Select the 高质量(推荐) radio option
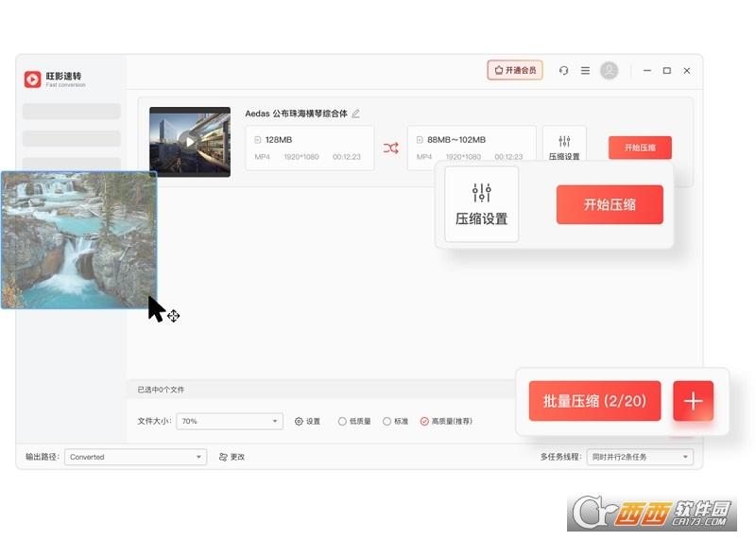The width and height of the screenshot is (756, 541). (x=424, y=422)
